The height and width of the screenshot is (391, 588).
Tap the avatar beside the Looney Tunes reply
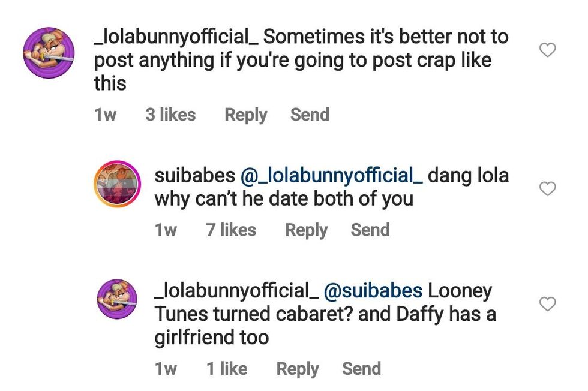[117, 299]
